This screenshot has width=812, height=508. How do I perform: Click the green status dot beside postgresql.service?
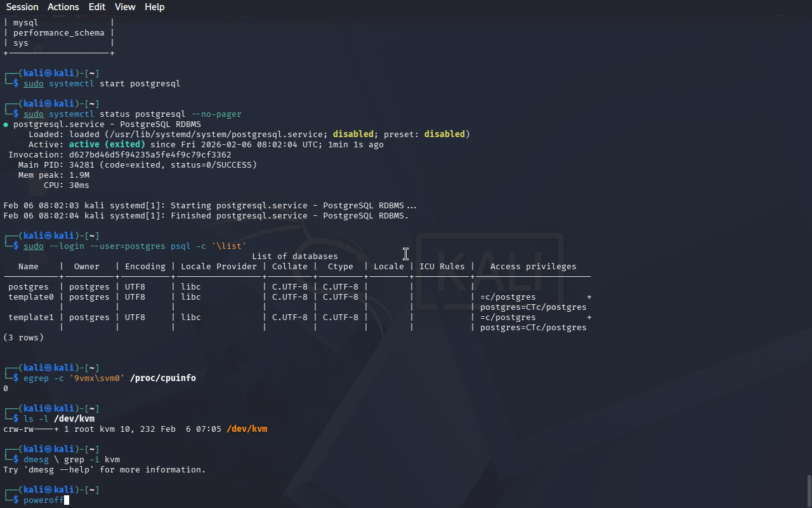pos(6,124)
